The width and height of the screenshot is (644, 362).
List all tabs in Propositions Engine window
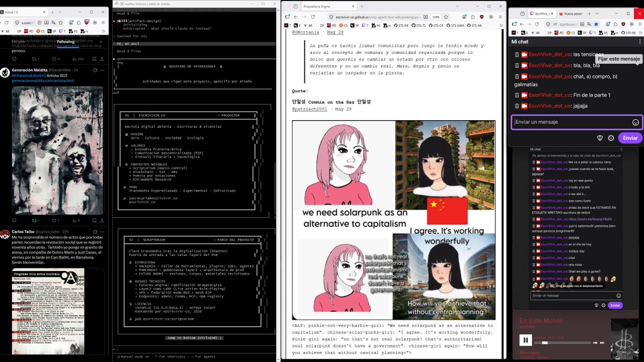(x=457, y=6)
